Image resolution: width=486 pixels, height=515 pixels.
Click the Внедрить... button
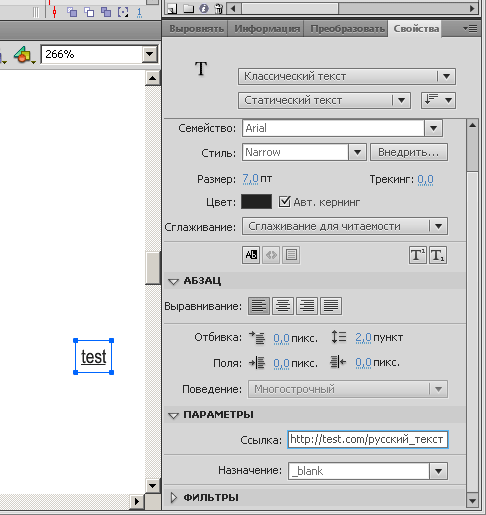[409, 152]
